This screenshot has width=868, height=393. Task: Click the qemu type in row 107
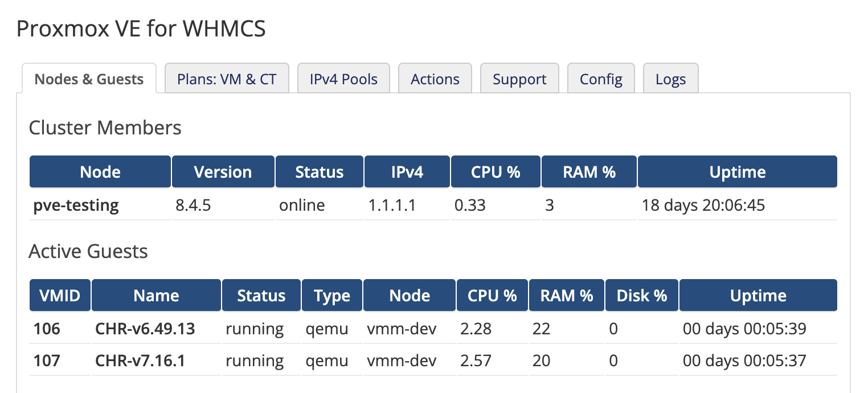tap(326, 361)
